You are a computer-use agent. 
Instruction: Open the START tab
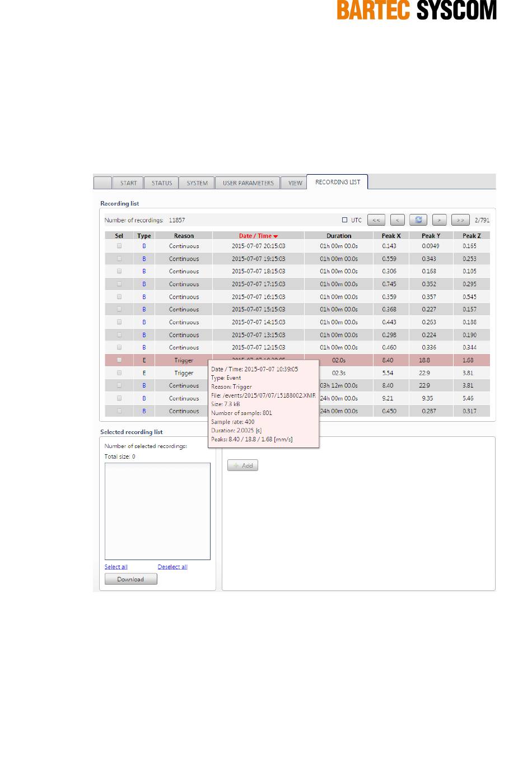(128, 183)
